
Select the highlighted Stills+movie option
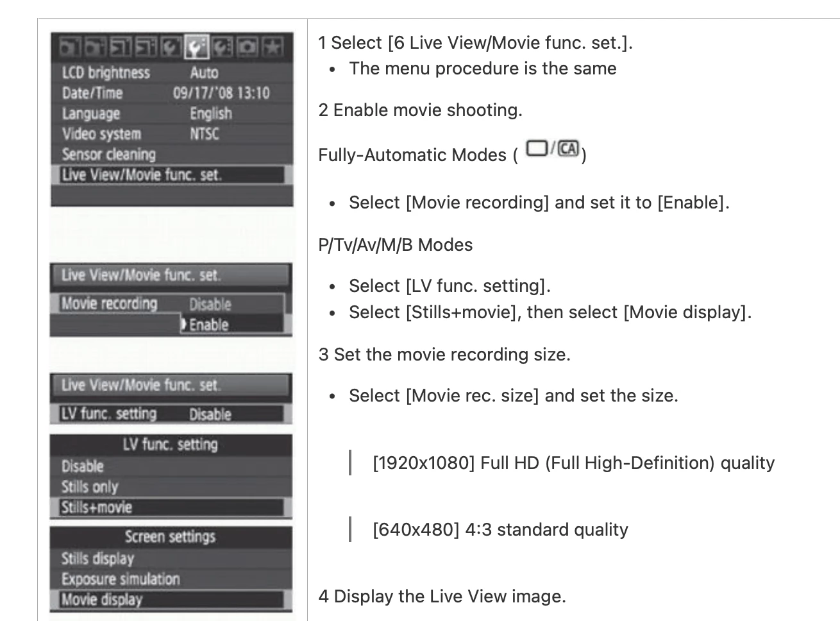coord(171,507)
